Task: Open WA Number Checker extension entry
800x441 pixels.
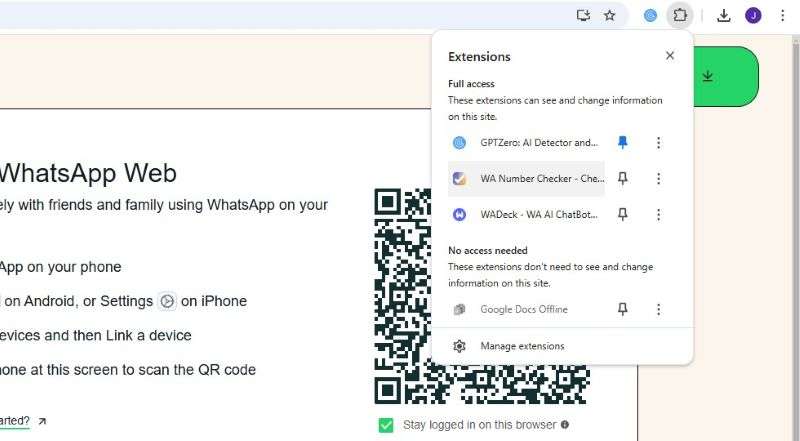Action: click(526, 179)
